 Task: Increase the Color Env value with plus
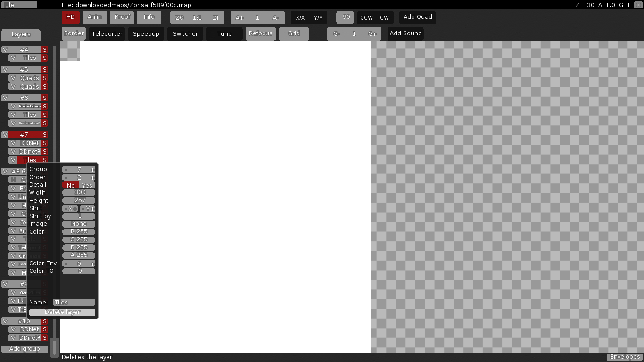[x=92, y=263]
